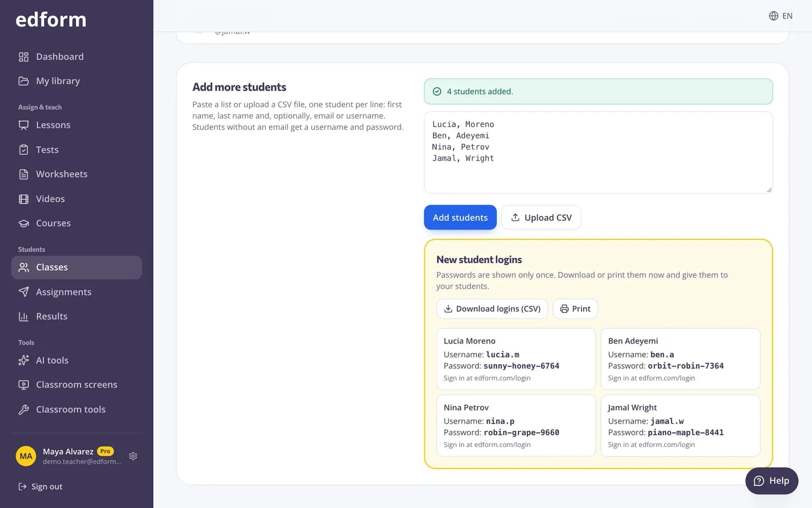Select username lucia.m in Lucia's card
The width and height of the screenshot is (812, 508).
pos(502,355)
